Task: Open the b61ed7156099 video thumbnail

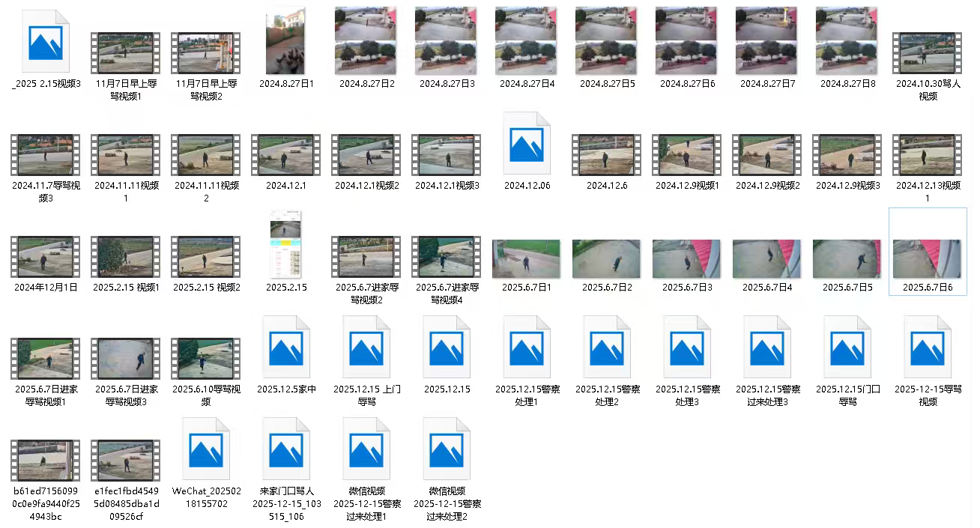Action: pos(46,461)
